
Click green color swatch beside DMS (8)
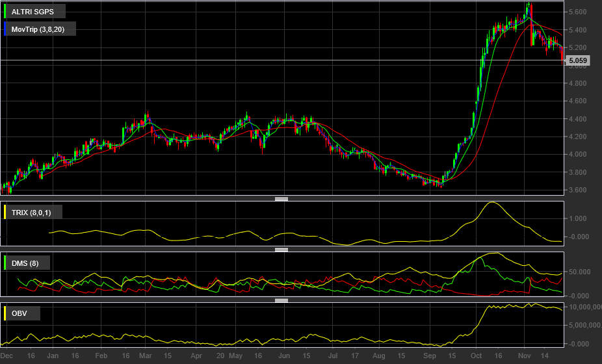(x=5, y=263)
